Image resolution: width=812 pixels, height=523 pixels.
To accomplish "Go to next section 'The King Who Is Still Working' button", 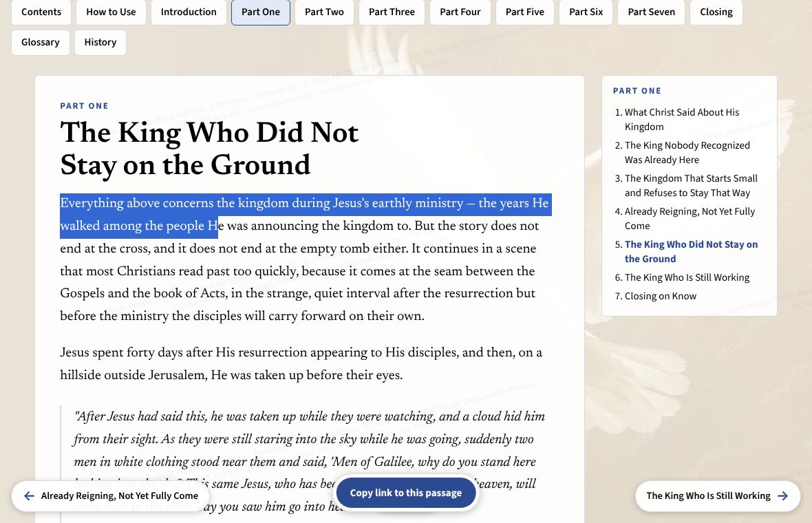I will (717, 496).
